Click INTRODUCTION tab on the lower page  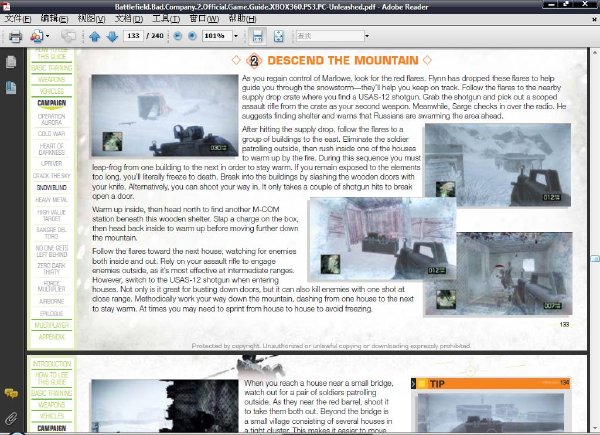click(x=52, y=364)
